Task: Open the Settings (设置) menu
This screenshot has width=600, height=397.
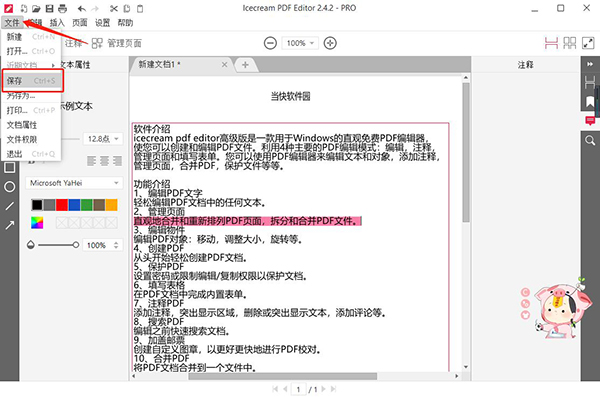Action: click(x=103, y=23)
